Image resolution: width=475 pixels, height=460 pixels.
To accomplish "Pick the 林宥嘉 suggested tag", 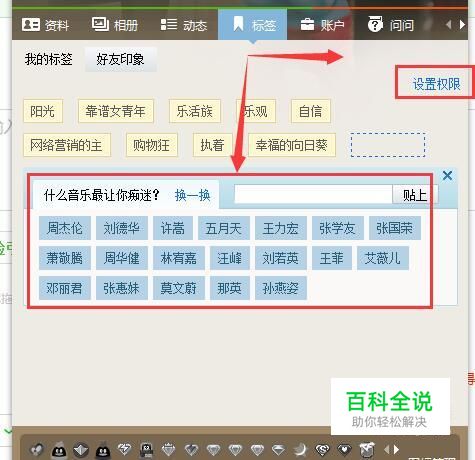I will 179,258.
